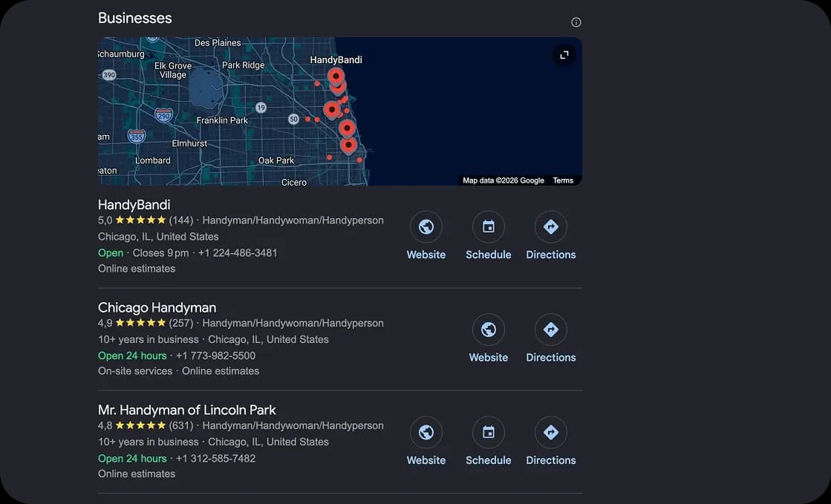Click the Elk Grove Village map label
This screenshot has height=504, width=831.
(x=173, y=70)
